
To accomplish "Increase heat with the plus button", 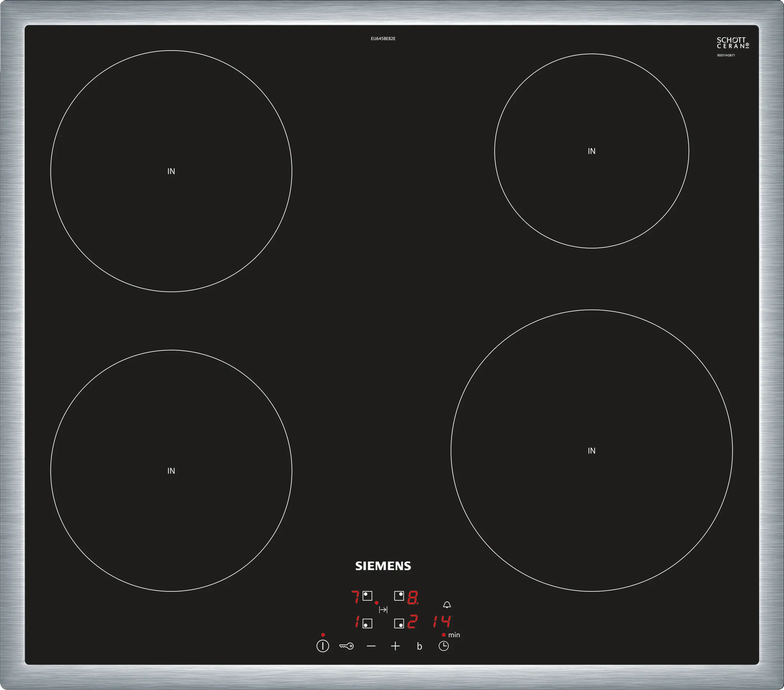I will (x=395, y=646).
